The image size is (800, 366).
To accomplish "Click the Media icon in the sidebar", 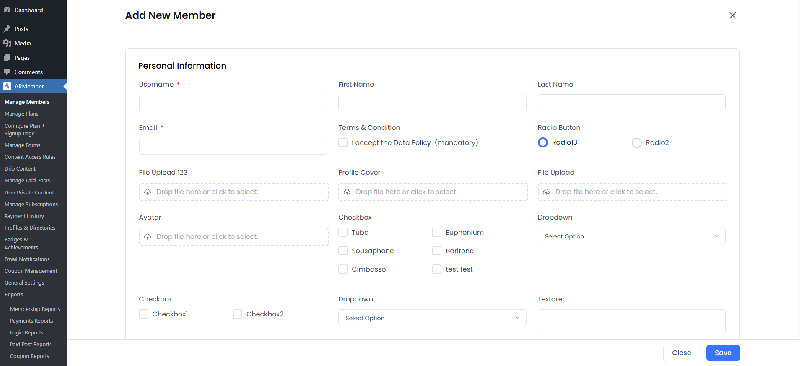I will (7, 43).
